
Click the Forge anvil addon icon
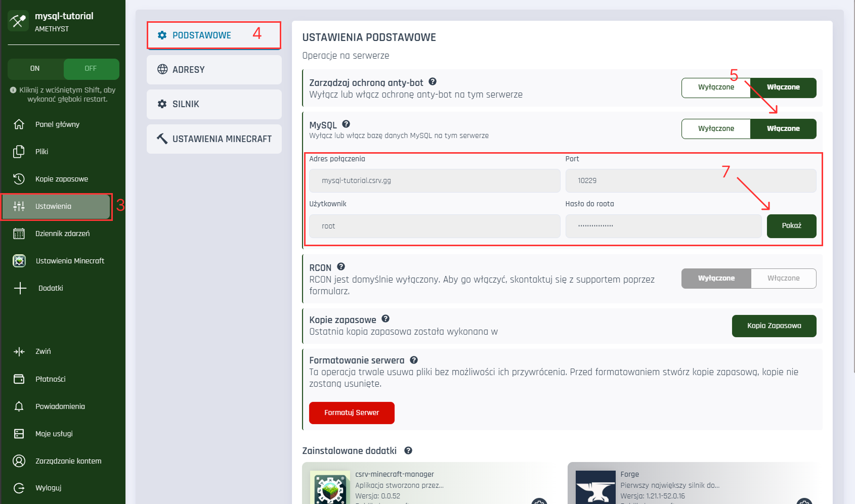click(595, 487)
